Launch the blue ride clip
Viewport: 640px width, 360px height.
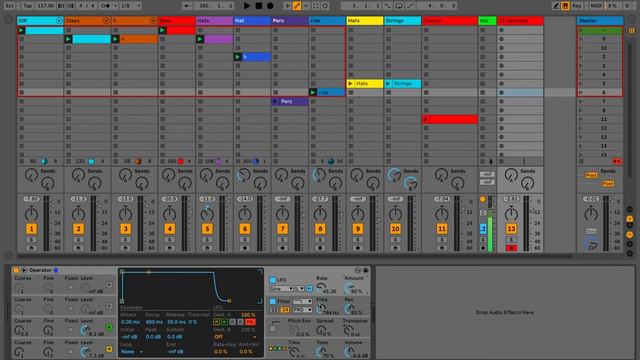313,93
